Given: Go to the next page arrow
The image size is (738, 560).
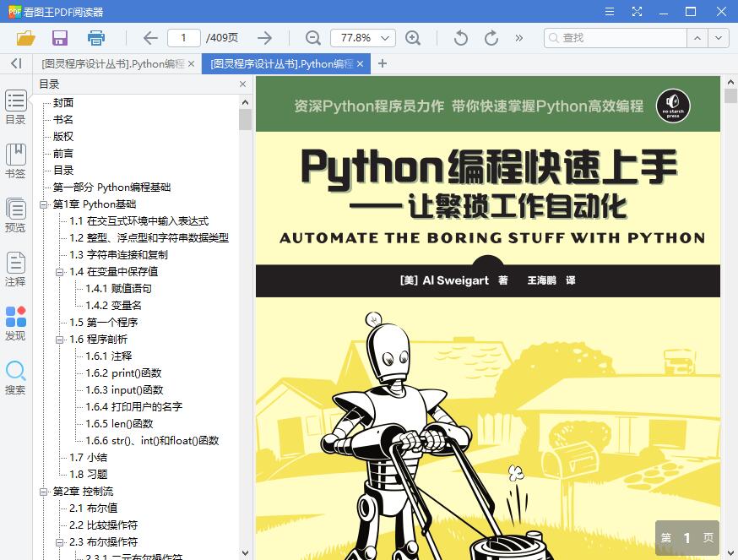Looking at the screenshot, I should [264, 38].
